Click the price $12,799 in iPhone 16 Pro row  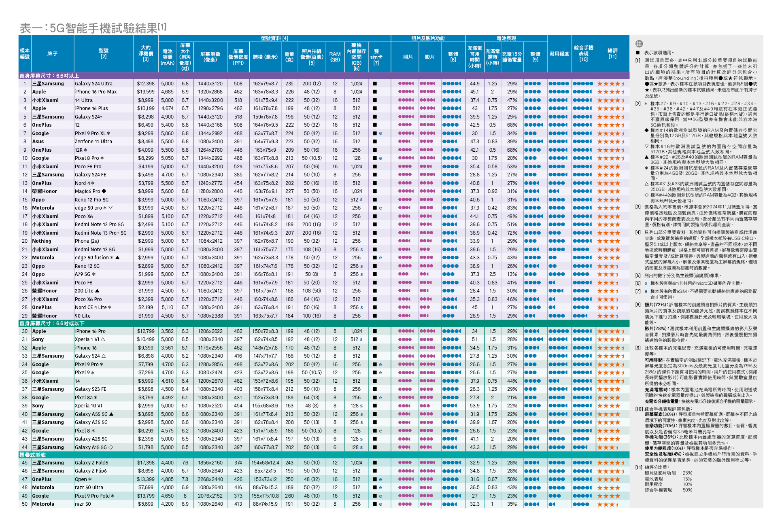[146, 331]
